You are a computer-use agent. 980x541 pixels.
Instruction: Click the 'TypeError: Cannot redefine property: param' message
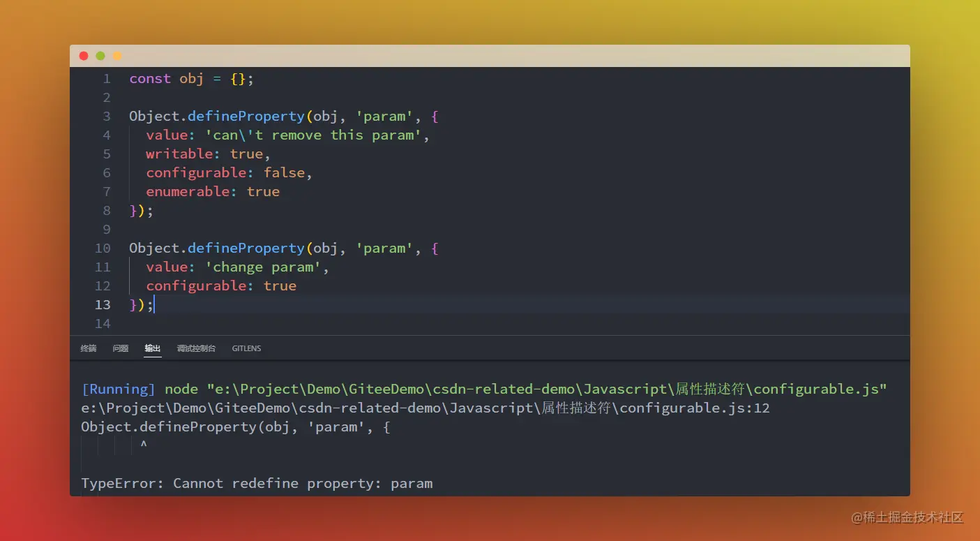pos(257,483)
